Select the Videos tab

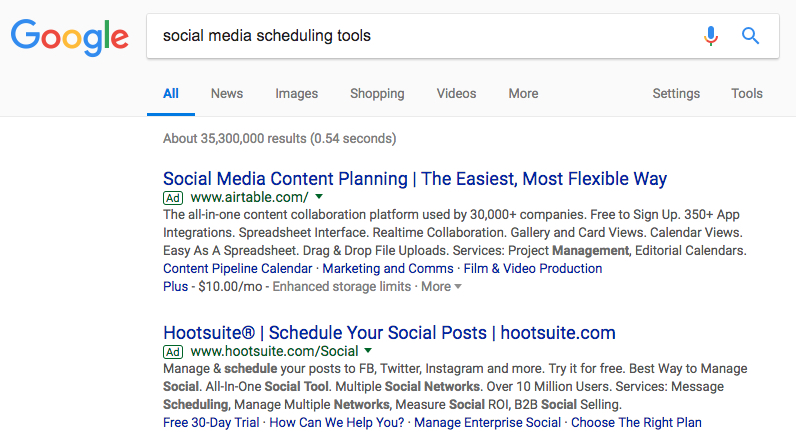coord(456,94)
